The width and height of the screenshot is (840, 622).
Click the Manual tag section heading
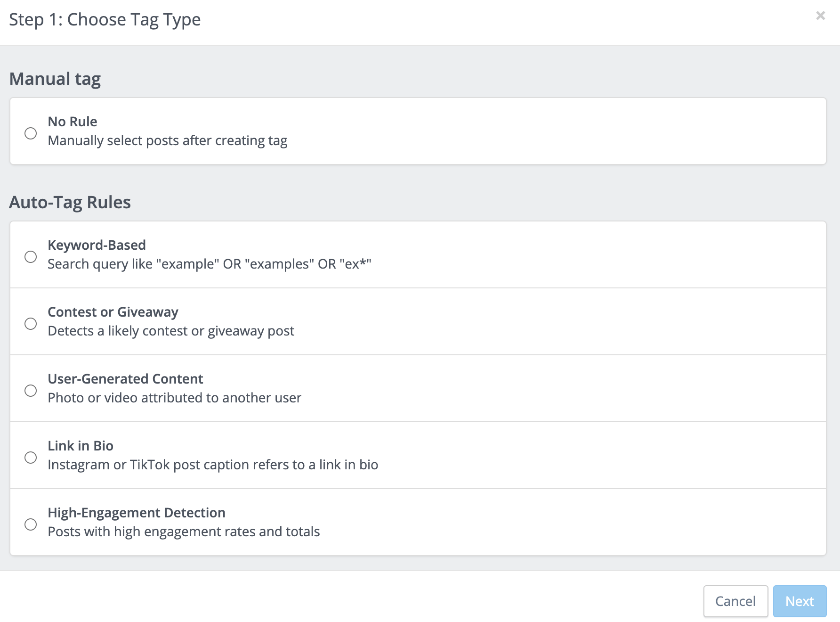click(55, 79)
